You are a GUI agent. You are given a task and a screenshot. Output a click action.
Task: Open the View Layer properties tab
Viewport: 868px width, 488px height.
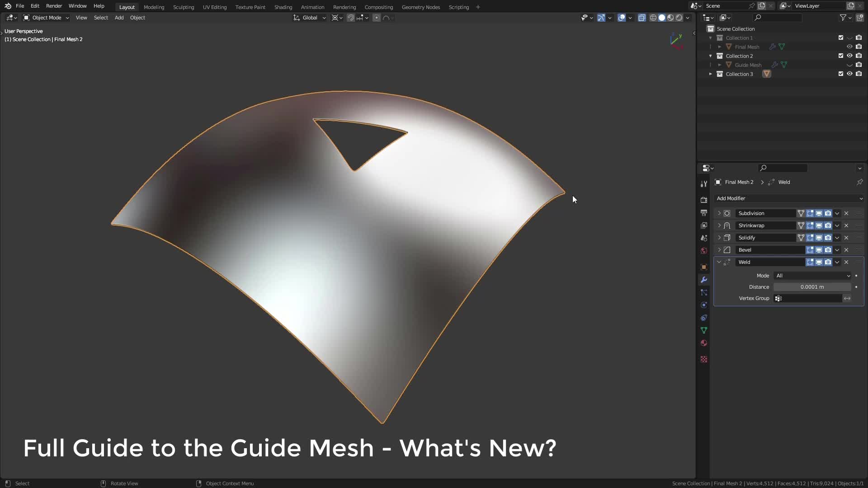[x=704, y=225]
